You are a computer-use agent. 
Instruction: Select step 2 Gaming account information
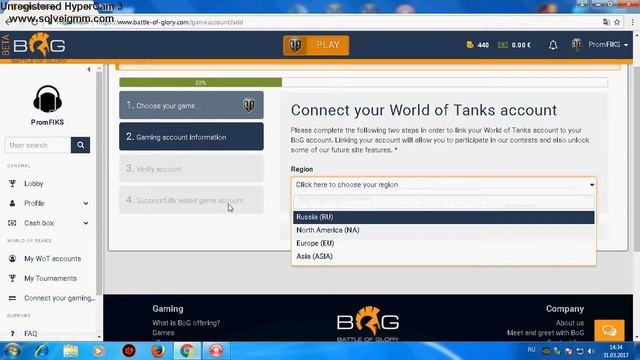(191, 137)
